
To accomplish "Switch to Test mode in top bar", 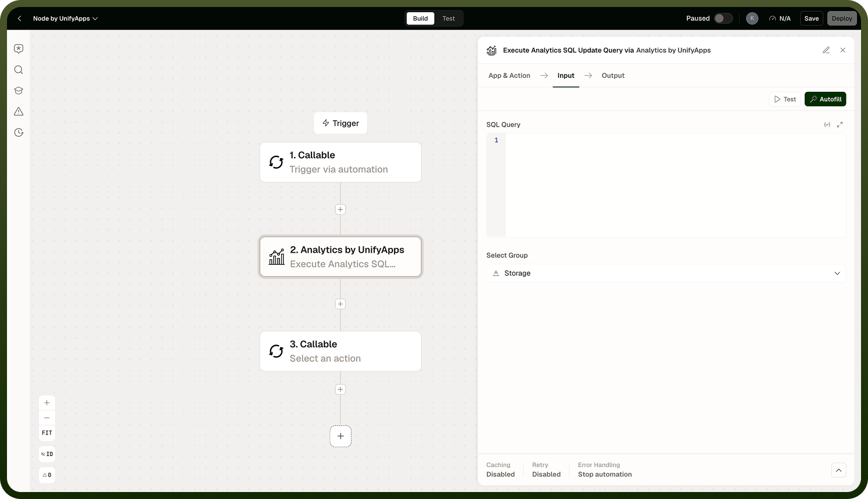I will [x=449, y=19].
